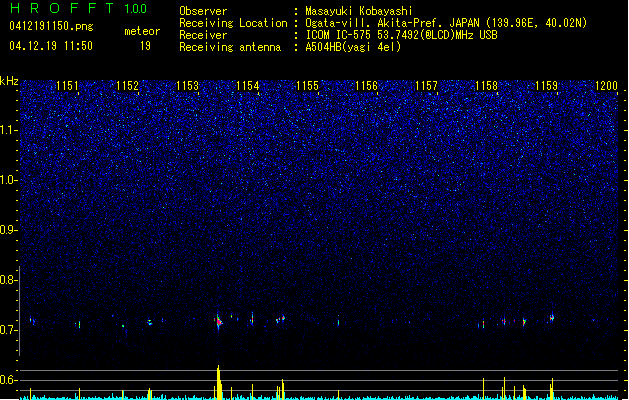
Task: Click the Receiving Location label
Action: tap(233, 23)
